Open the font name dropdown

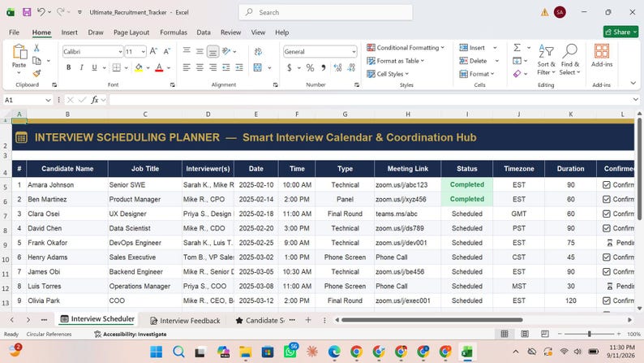[x=120, y=52]
